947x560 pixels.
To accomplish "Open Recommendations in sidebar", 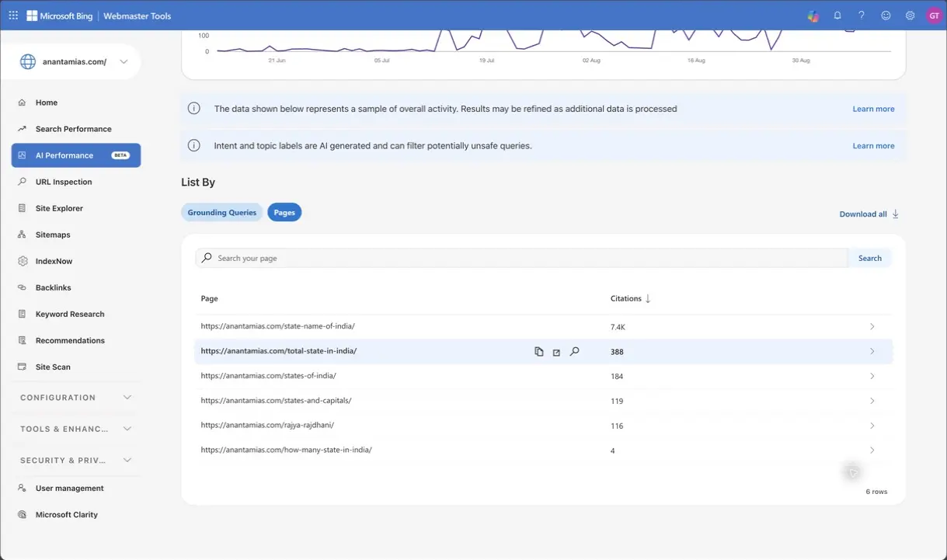I will 70,340.
